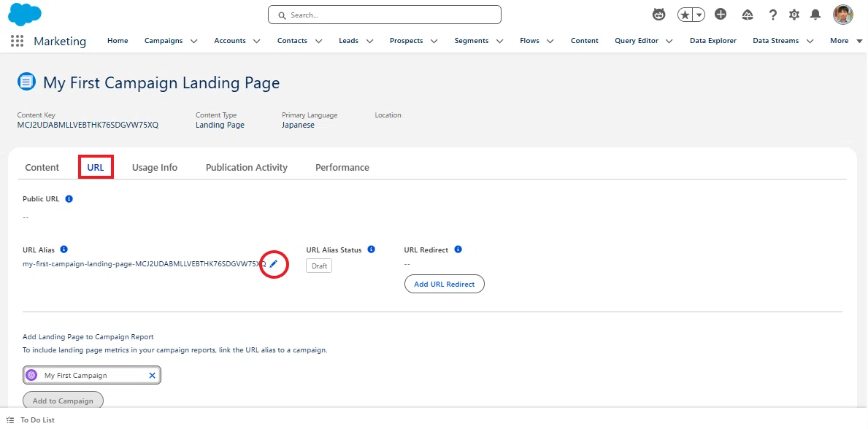Open the notifications bell

coord(815,15)
